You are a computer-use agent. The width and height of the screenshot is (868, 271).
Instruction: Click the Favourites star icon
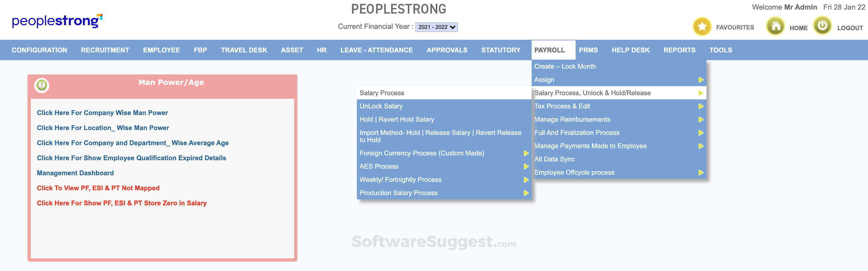click(702, 26)
